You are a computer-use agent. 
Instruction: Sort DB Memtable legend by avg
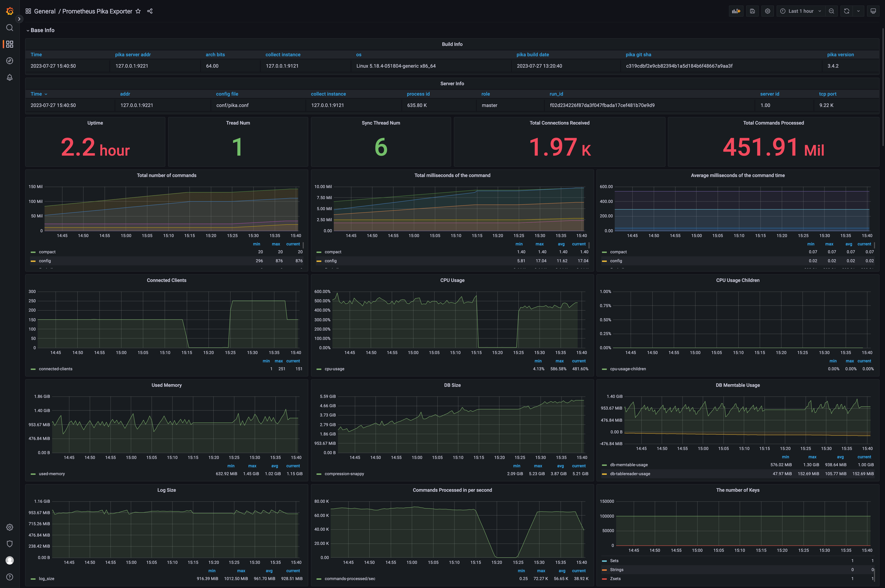[x=840, y=457]
